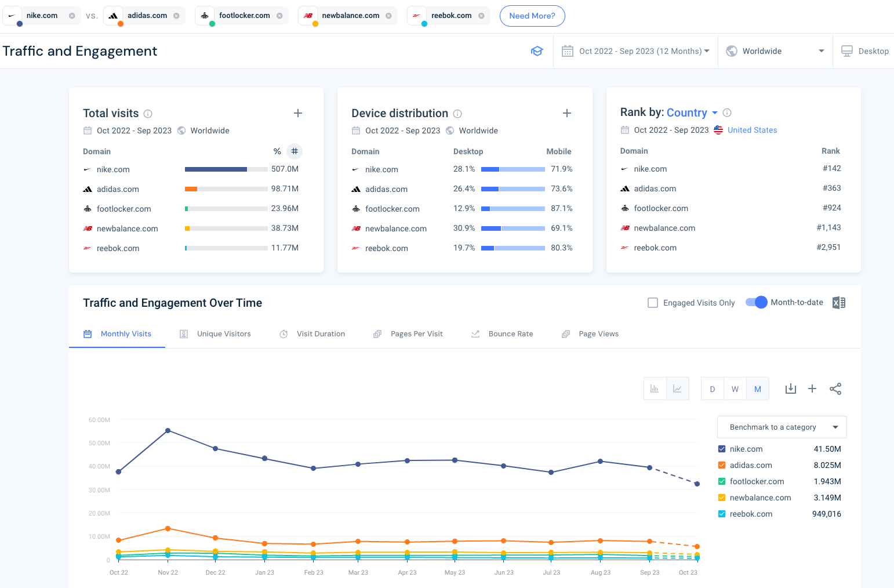The image size is (894, 588).
Task: Click adidas.com in the Device distribution list
Action: click(x=386, y=189)
